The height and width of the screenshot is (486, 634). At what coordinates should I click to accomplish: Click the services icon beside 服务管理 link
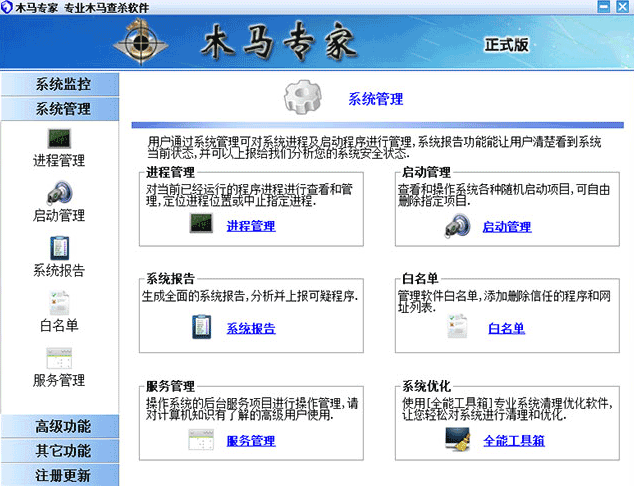(x=201, y=440)
